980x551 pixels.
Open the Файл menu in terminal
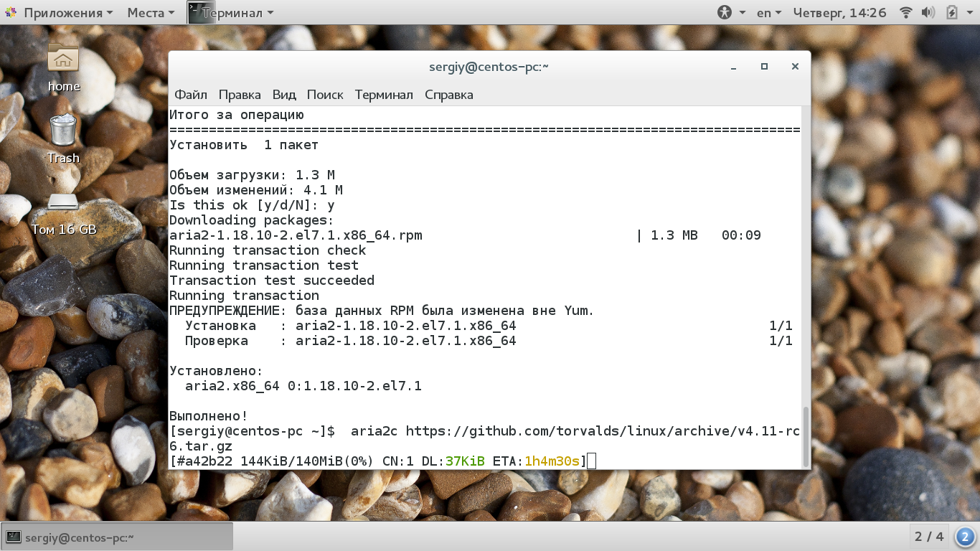coord(191,95)
